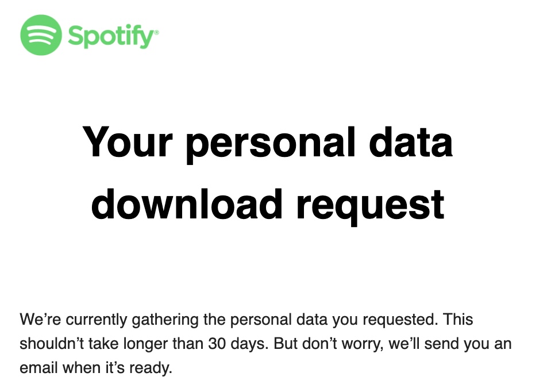Select the heading line 'Your personal data'
This screenshot has height=392, width=547.
pyautogui.click(x=268, y=143)
